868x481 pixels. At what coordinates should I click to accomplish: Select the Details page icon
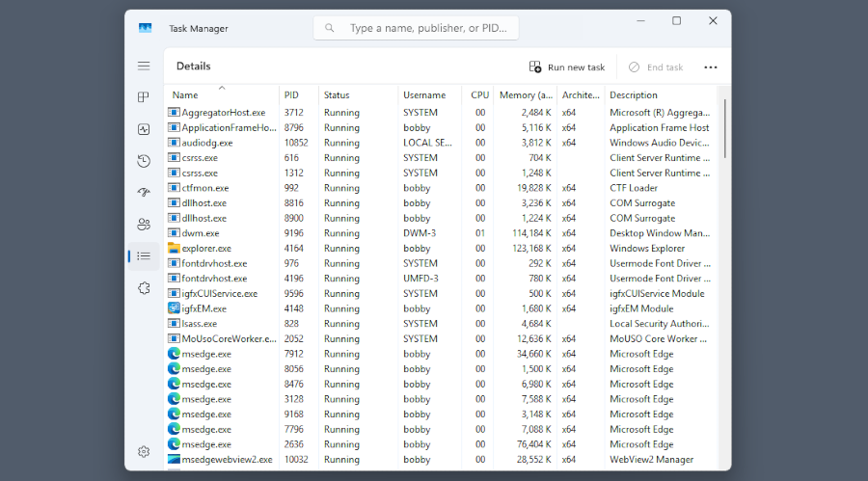pos(144,256)
